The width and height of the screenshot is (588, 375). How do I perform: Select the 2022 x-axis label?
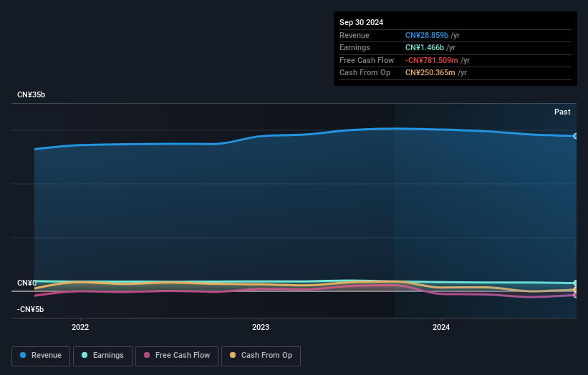click(80, 327)
